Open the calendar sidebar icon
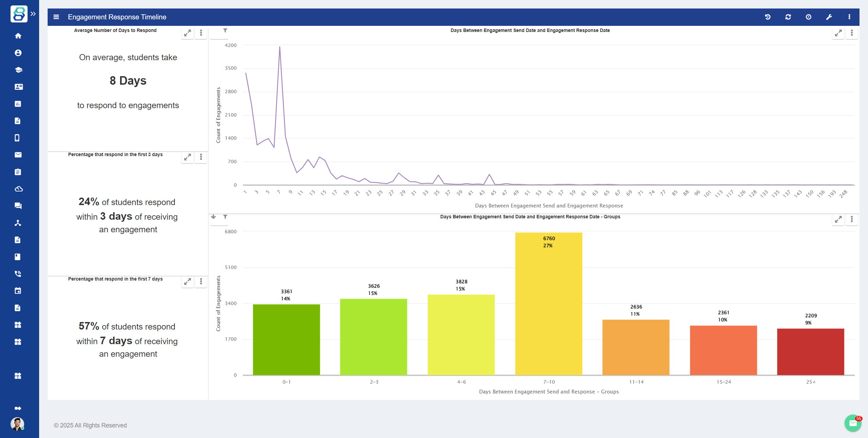868x438 pixels. click(18, 291)
